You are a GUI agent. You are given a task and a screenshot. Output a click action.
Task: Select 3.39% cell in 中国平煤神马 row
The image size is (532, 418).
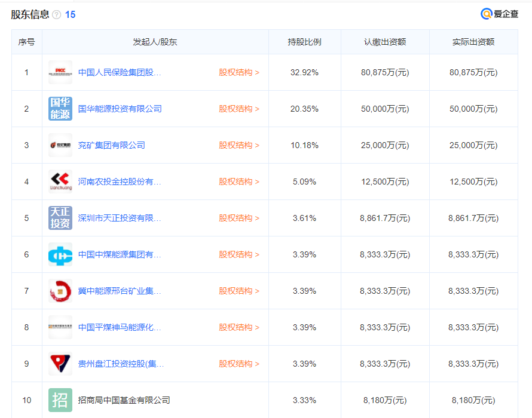coord(304,327)
